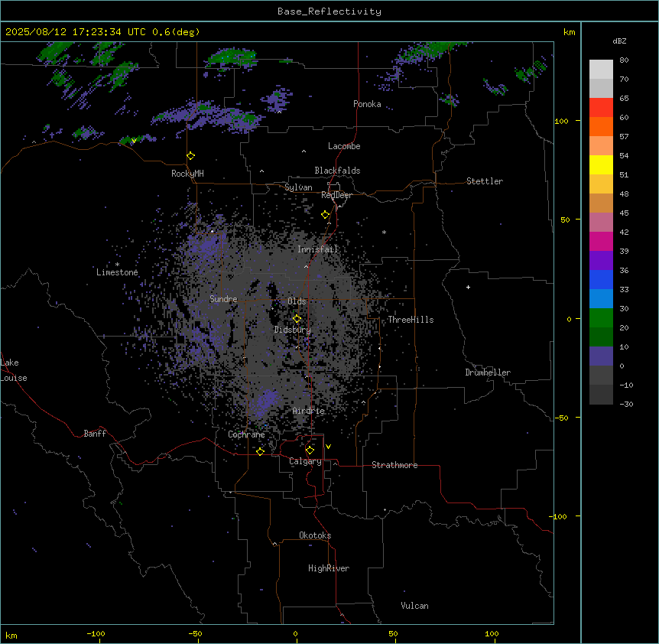Click the 2025/08/12 17:23:34 UTC timestamp
659x644 pixels.
coord(76,32)
